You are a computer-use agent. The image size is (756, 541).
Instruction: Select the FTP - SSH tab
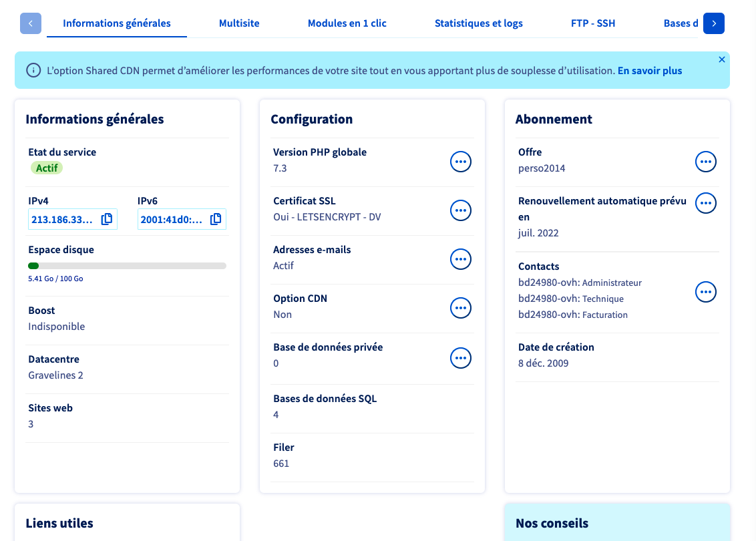[x=593, y=23]
